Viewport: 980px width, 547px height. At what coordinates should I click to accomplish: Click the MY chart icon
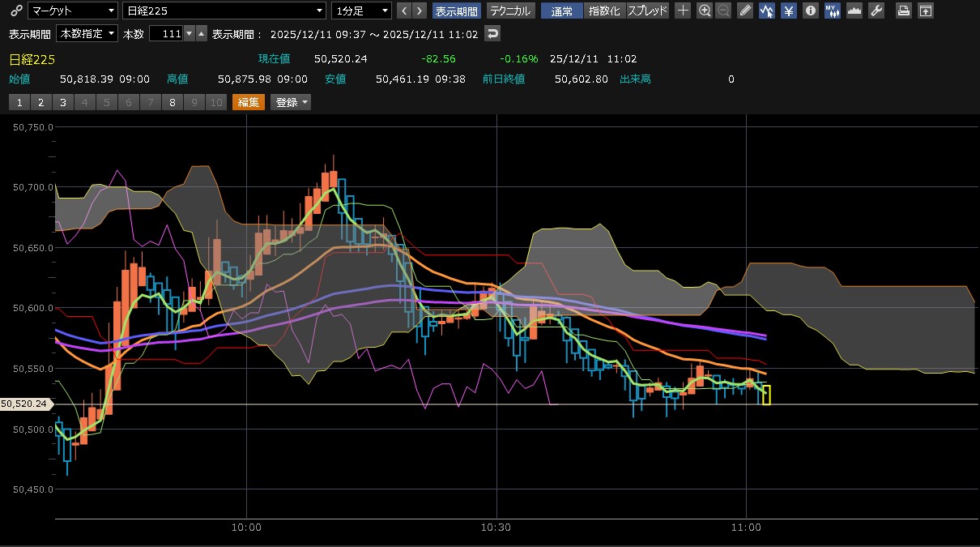coord(833,11)
